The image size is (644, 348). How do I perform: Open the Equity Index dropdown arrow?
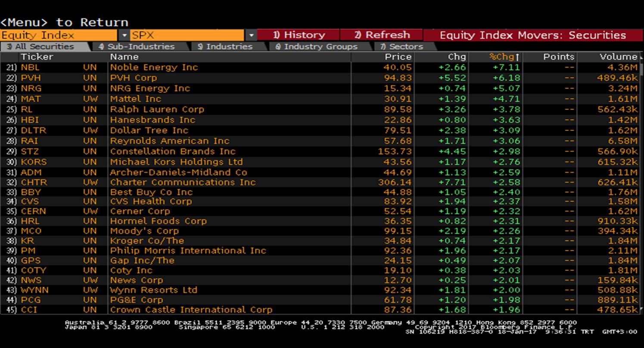coord(124,35)
